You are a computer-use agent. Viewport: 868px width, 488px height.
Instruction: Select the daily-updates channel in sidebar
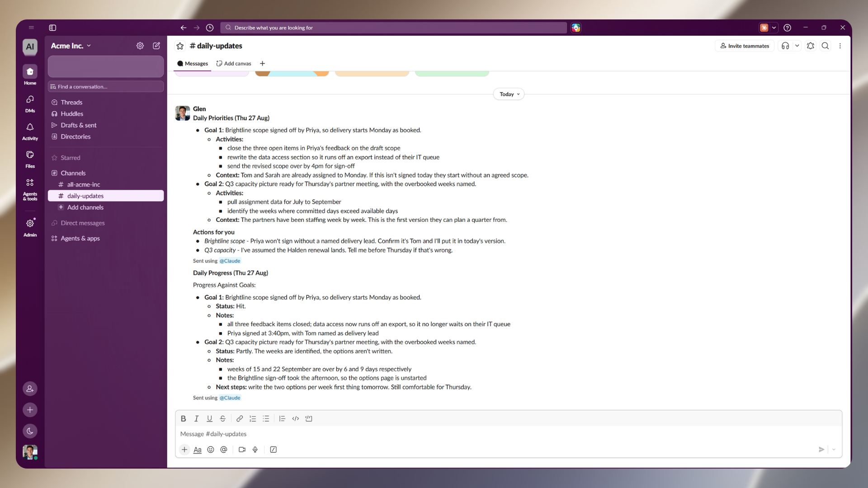(x=106, y=196)
